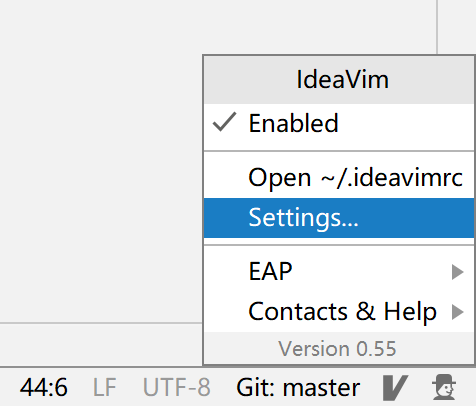Click the IdeaVim popup title header
476x406 pixels.
point(339,80)
